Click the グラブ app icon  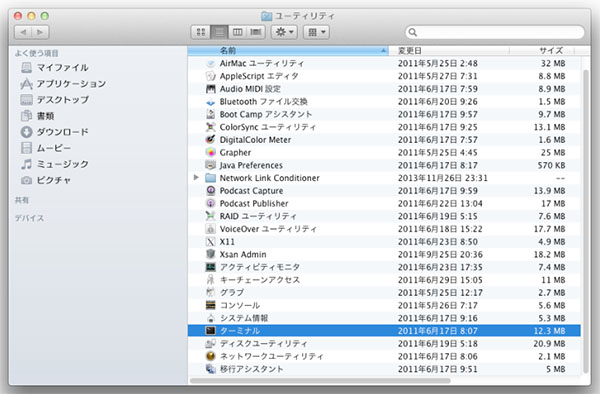point(210,293)
